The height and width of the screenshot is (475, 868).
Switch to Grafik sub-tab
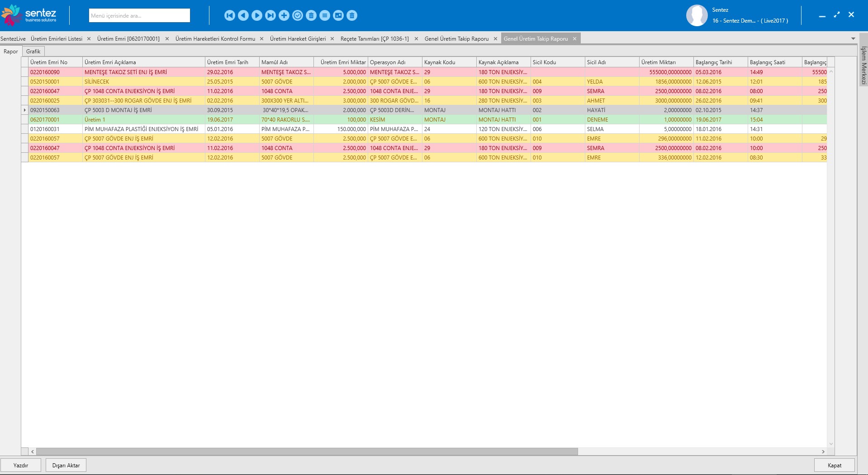pyautogui.click(x=33, y=52)
